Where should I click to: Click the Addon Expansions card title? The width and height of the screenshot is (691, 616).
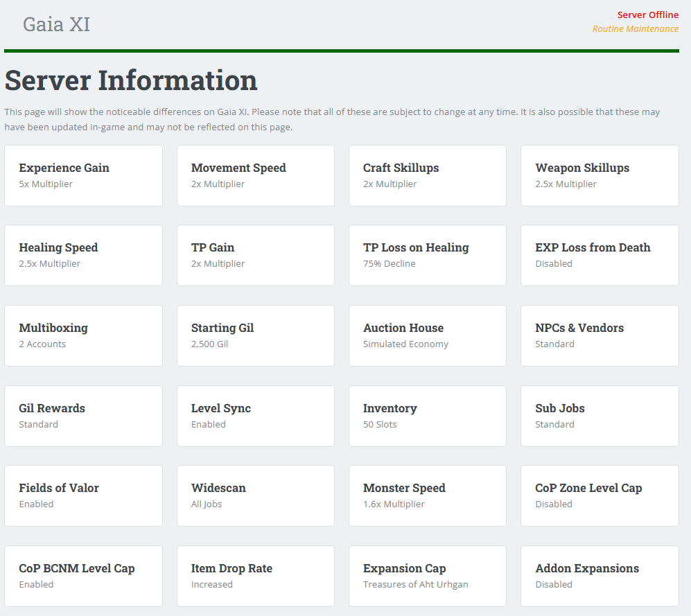[x=587, y=568]
